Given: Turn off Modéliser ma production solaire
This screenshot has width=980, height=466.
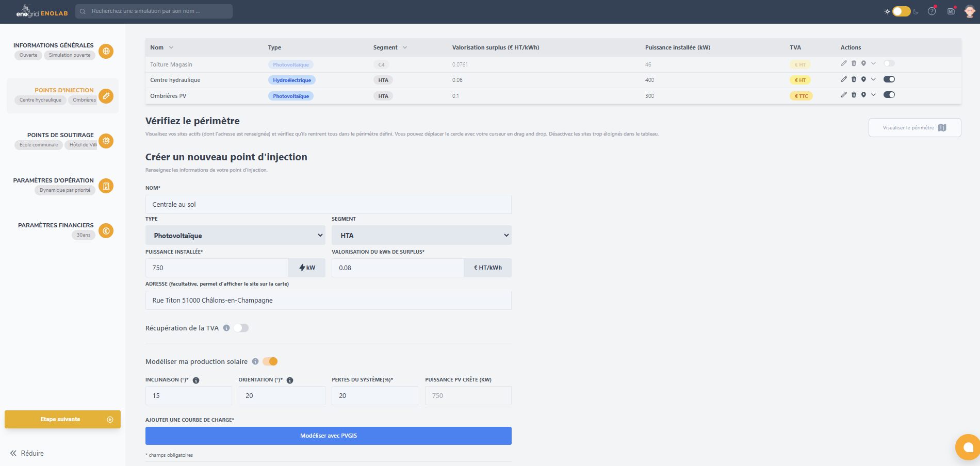Looking at the screenshot, I should coord(270,361).
